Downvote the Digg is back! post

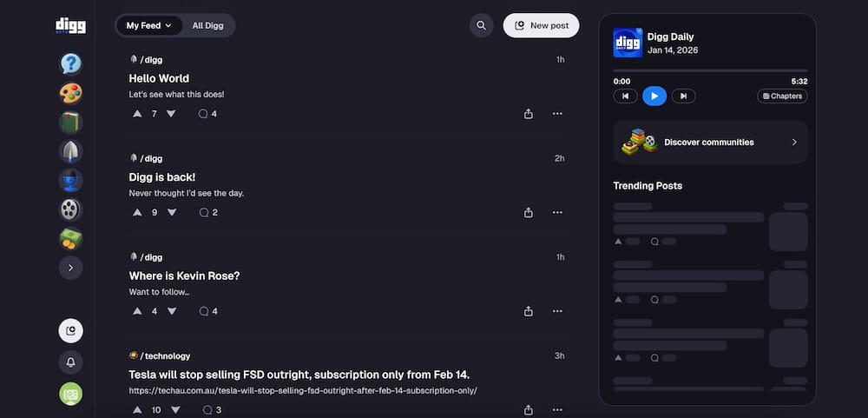171,212
